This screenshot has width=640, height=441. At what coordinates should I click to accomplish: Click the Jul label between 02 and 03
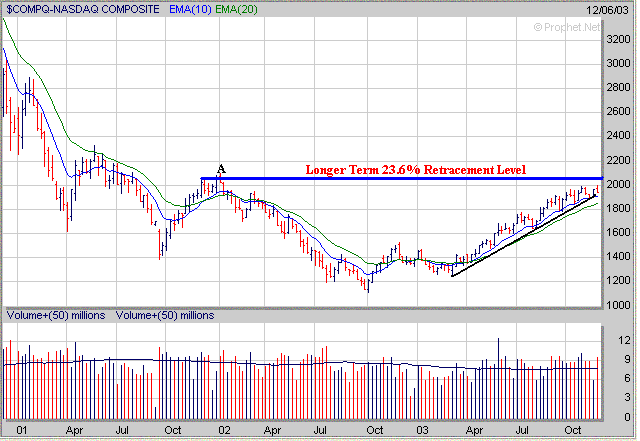(320, 430)
